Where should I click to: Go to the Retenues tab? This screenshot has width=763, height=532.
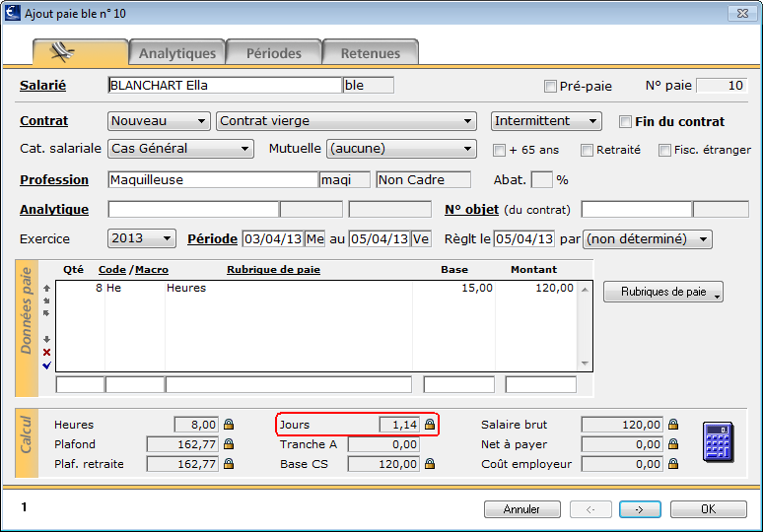[x=371, y=52]
